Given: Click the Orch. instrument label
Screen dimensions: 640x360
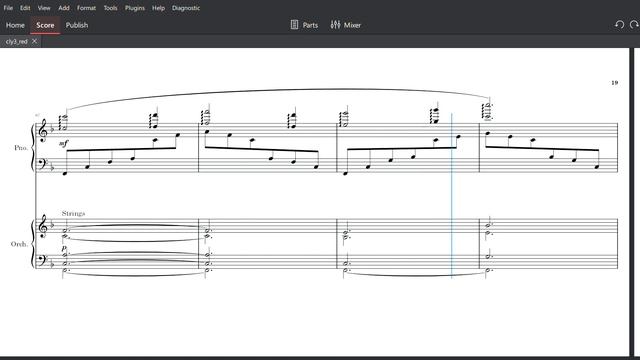Looking at the screenshot, I should (19, 244).
